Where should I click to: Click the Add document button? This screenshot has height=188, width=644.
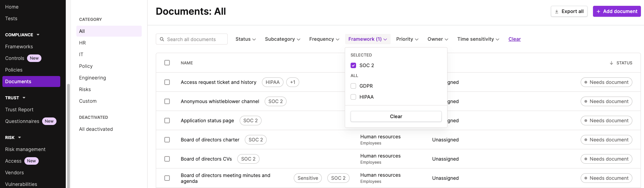(x=617, y=11)
